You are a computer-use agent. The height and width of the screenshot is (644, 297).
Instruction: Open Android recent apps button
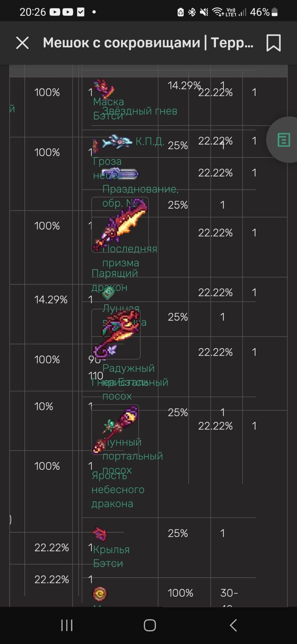(x=67, y=625)
